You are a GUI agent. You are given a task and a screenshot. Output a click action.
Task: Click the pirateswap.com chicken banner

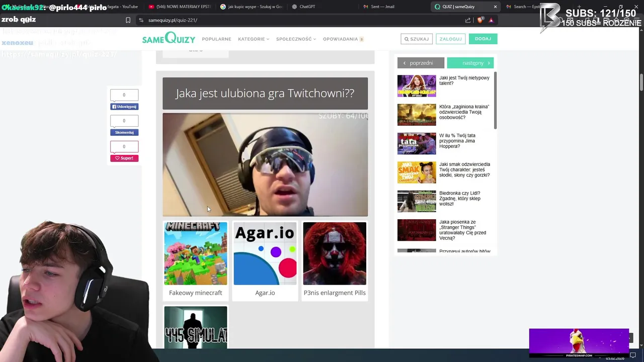[579, 343]
